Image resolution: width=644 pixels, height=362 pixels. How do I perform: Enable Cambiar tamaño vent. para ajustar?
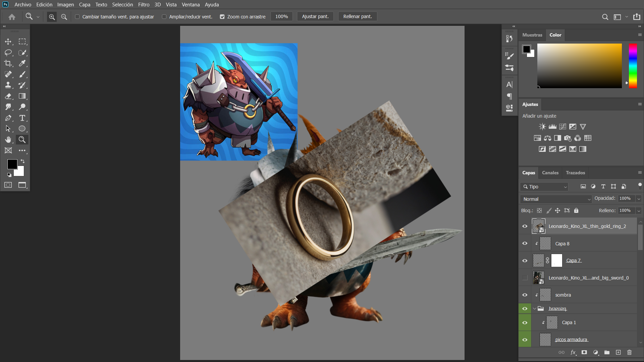tap(77, 17)
